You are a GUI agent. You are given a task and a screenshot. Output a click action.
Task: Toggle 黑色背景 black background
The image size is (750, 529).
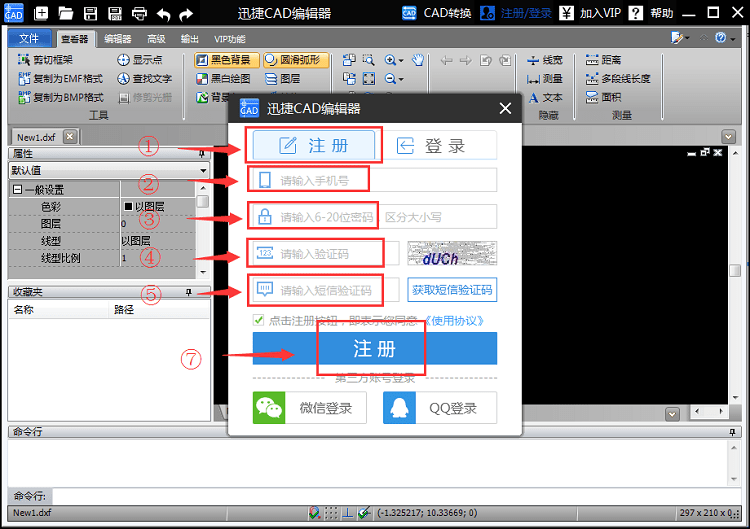point(227,60)
